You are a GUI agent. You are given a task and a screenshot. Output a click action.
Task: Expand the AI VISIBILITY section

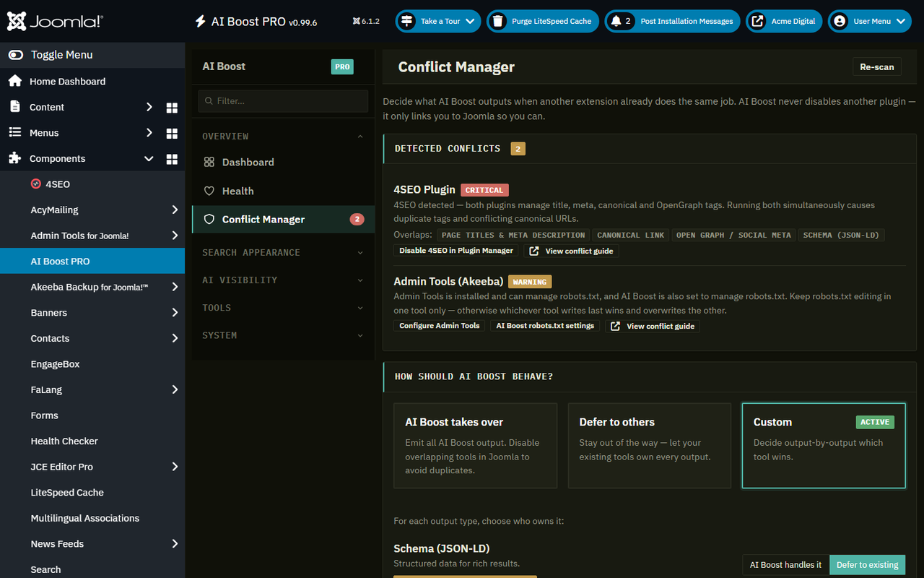point(283,280)
